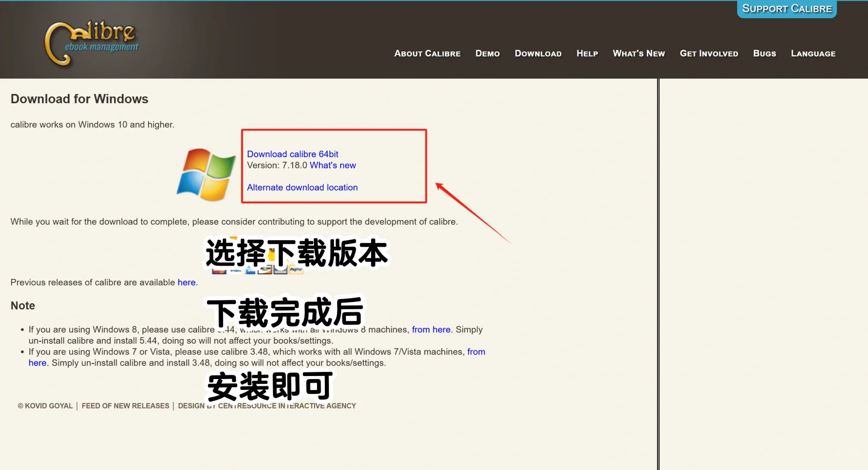
Task: Click the 'Download for Windows' heading
Action: (x=79, y=99)
